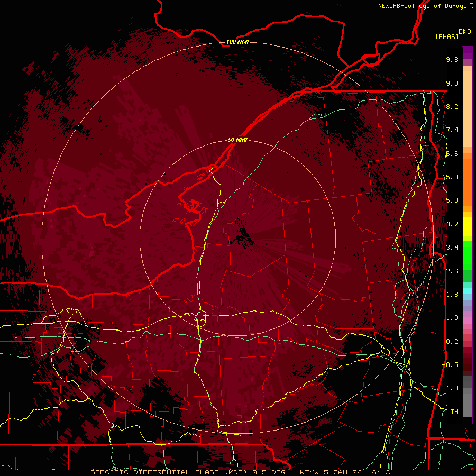
Task: Click the DKD product label
Action: (465, 32)
